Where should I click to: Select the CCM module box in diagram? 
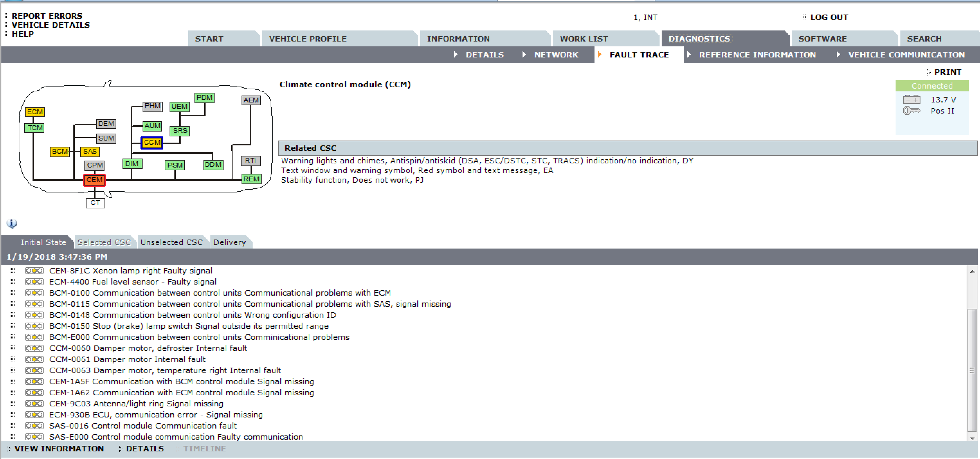coord(152,142)
